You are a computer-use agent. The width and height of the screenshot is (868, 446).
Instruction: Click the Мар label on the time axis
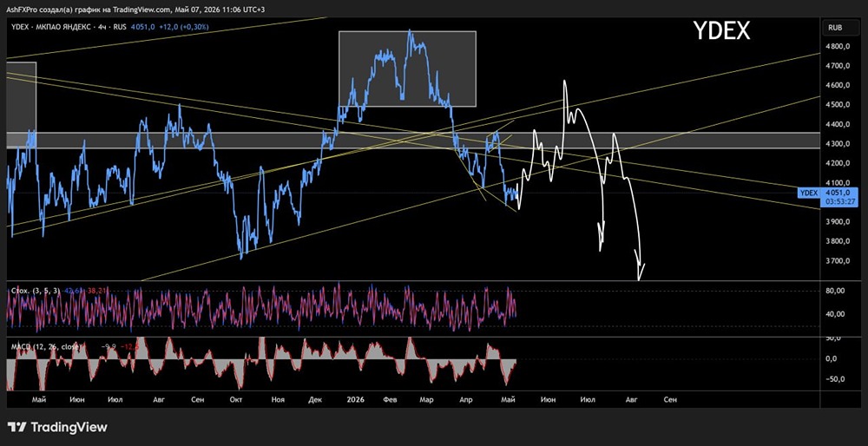tap(426, 399)
